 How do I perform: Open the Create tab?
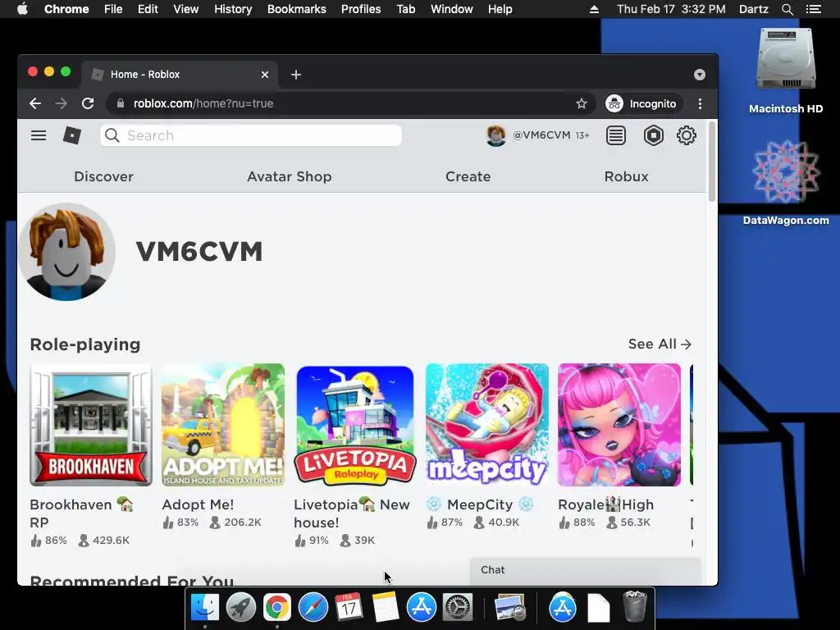pos(468,176)
